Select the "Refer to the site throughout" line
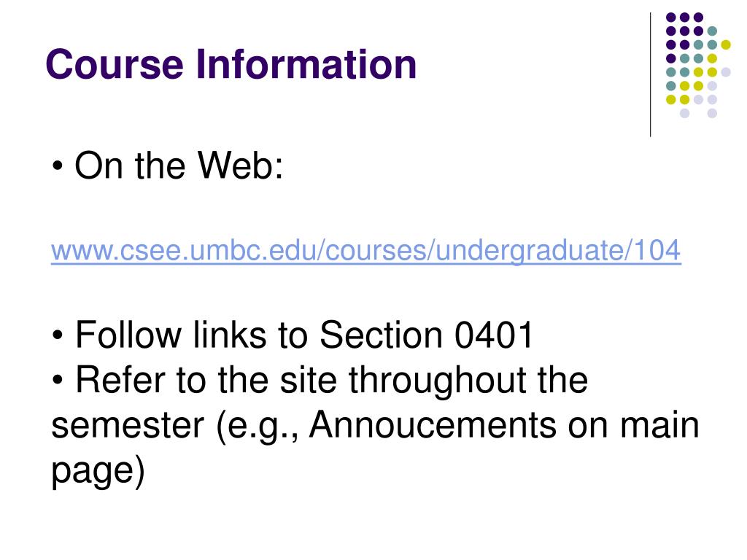 (x=332, y=381)
